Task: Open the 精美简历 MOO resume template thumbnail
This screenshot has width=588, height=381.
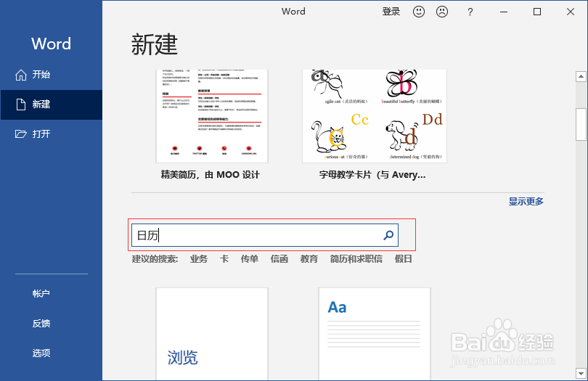Action: [x=212, y=116]
